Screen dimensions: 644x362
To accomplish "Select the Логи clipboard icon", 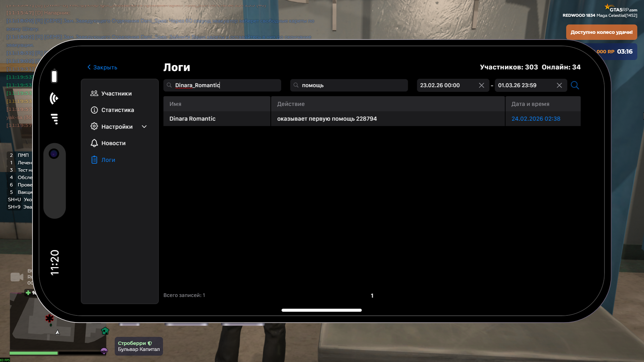I will tap(94, 160).
